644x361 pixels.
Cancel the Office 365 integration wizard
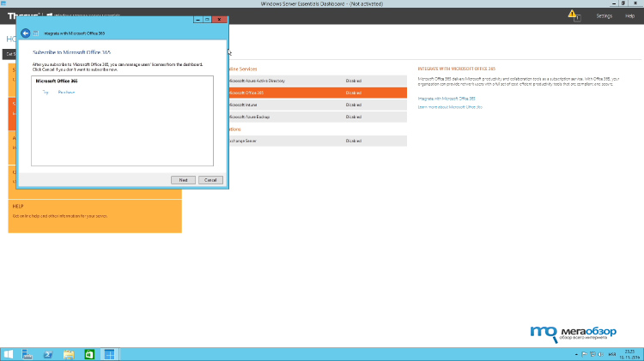[x=210, y=180]
